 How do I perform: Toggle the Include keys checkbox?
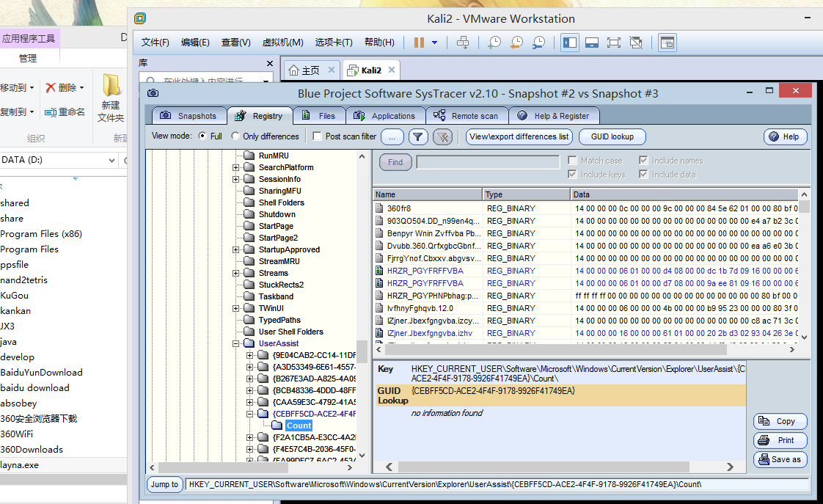tap(573, 175)
